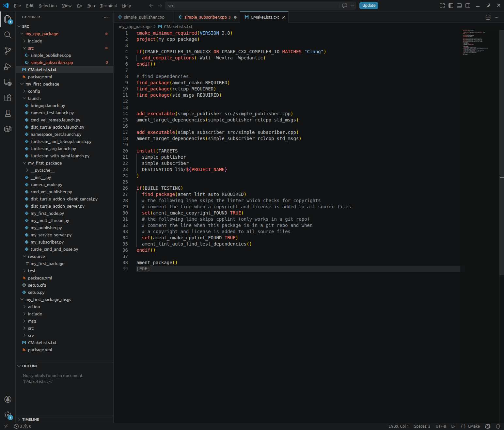Viewport: 504px width, 430px height.
Task: Split the editor right
Action: pyautogui.click(x=488, y=17)
